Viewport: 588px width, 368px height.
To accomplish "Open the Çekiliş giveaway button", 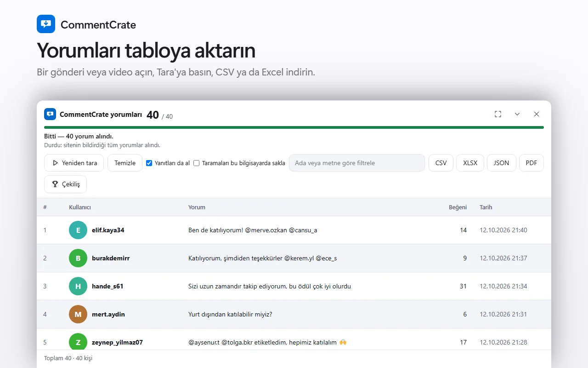I will click(x=65, y=184).
